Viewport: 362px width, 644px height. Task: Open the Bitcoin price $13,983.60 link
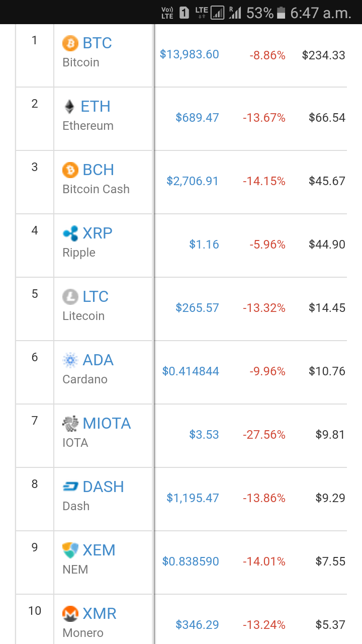click(190, 54)
